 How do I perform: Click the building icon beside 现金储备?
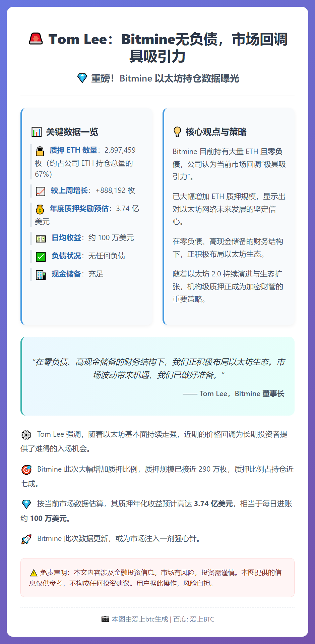coord(41,275)
